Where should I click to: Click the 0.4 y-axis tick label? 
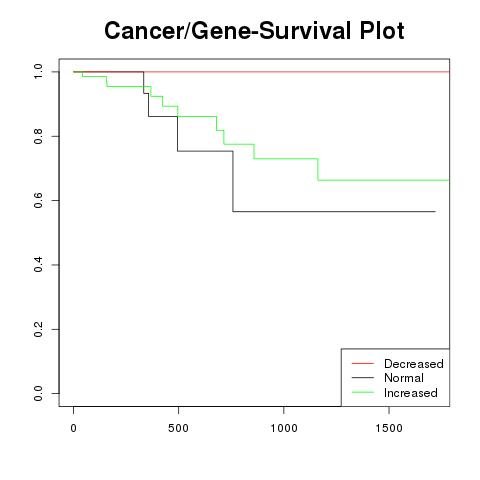click(38, 265)
